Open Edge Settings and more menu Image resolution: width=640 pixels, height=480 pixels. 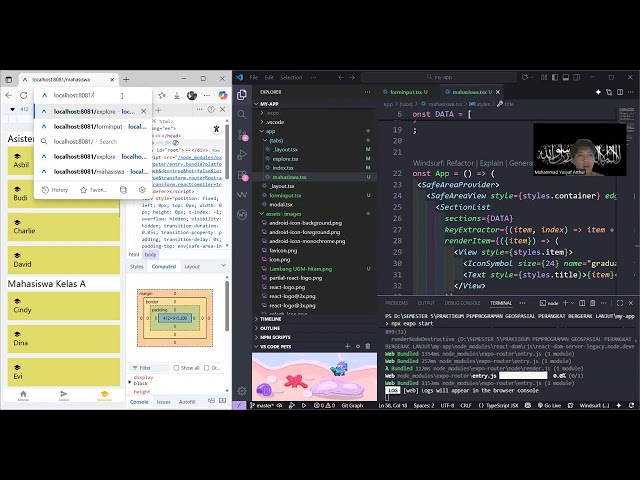207,96
